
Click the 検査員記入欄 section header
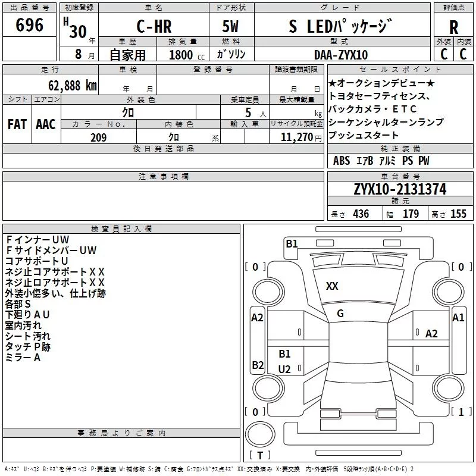121,229
